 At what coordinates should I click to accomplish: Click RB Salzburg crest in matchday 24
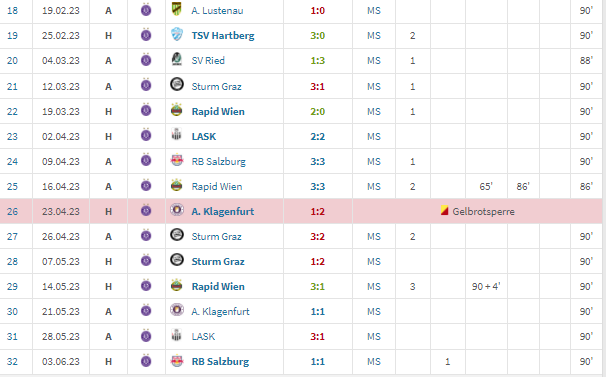click(x=177, y=160)
